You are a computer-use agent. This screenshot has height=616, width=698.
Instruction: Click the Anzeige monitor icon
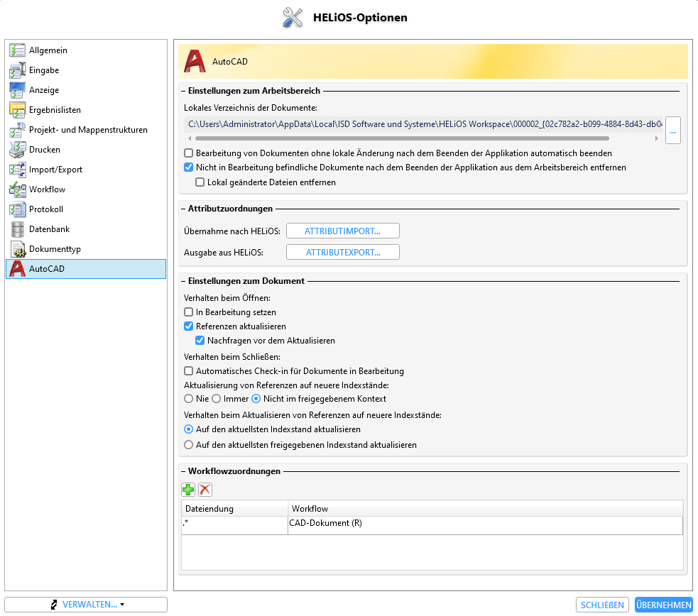click(17, 90)
